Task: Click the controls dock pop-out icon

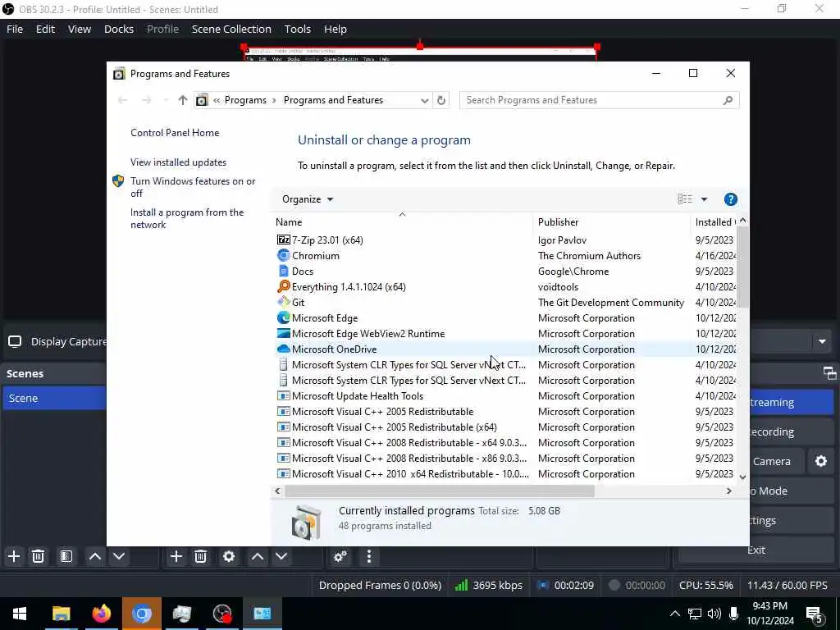Action: [830, 373]
